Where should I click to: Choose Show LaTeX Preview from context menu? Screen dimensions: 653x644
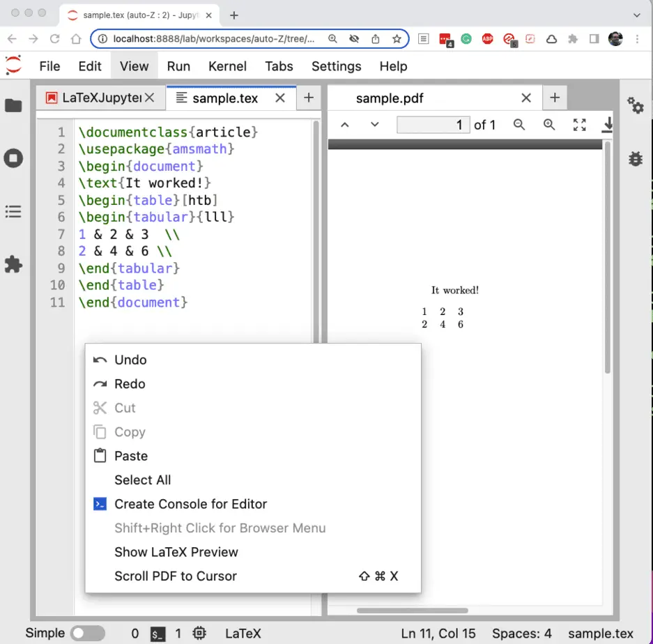coord(176,551)
